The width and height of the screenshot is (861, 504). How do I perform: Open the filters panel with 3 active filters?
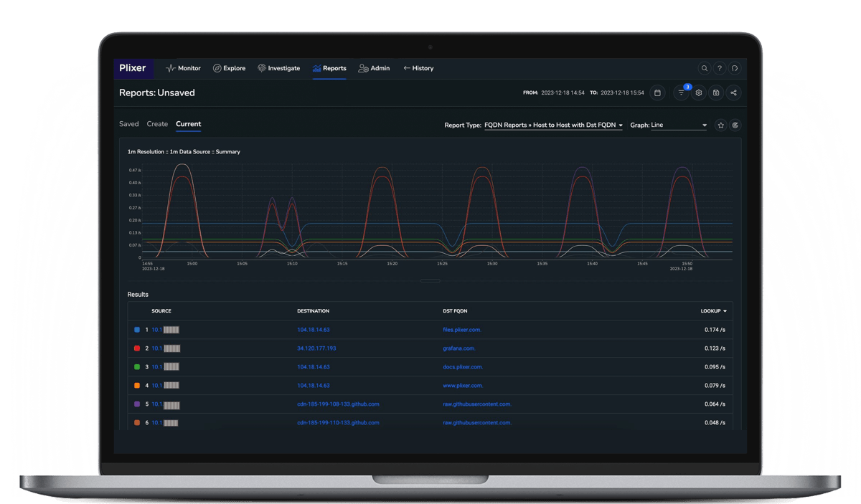click(682, 92)
